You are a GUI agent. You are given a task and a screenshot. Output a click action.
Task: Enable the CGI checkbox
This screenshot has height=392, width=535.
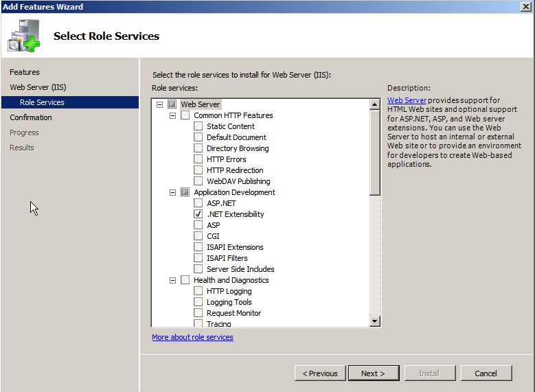(x=198, y=235)
